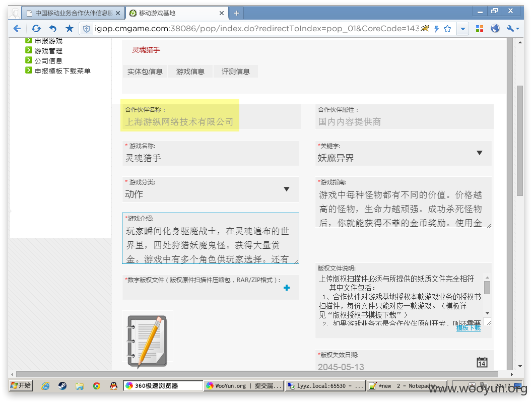Viewport: 532px width, 403px height.
Task: Click the blue favorites star in toolbar
Action: click(x=70, y=28)
